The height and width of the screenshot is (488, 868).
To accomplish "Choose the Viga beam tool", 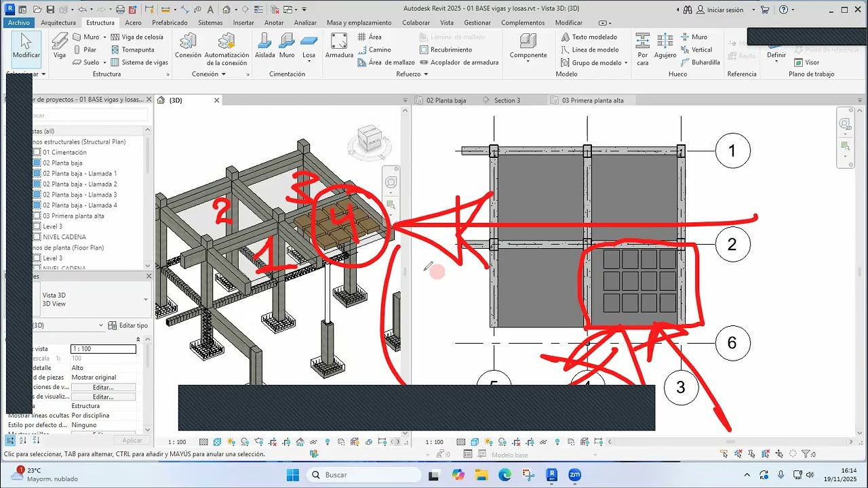I will [60, 46].
